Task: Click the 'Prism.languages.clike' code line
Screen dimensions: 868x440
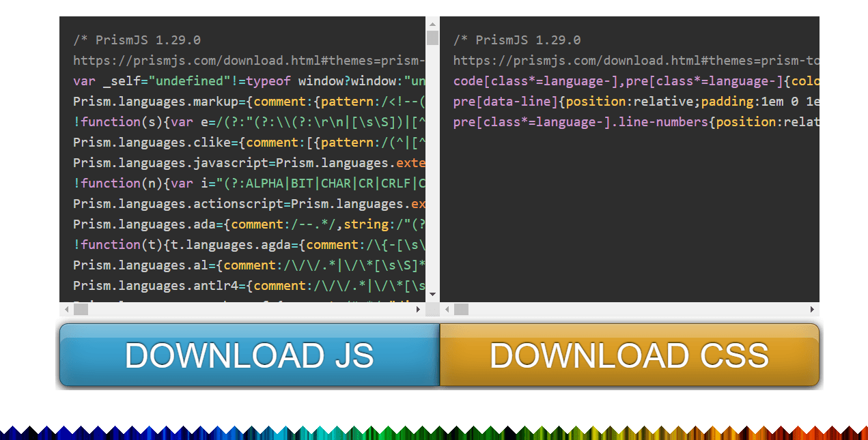Action: [x=249, y=143]
